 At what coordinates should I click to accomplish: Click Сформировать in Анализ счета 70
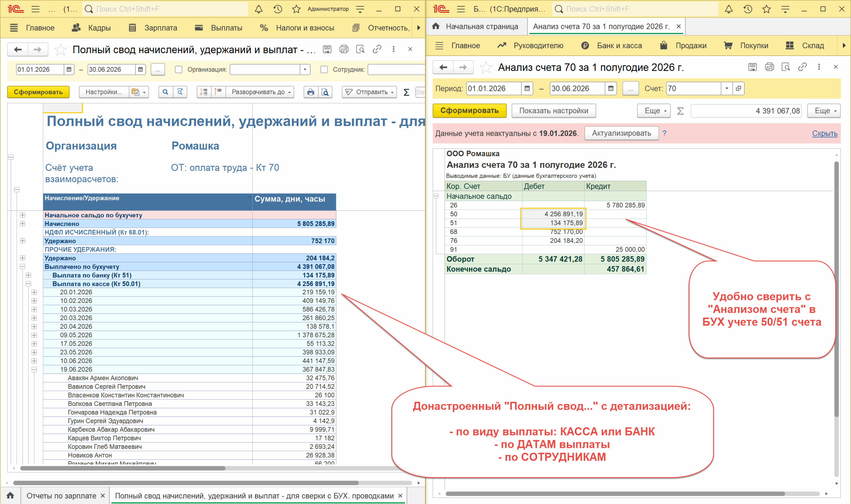coord(469,111)
